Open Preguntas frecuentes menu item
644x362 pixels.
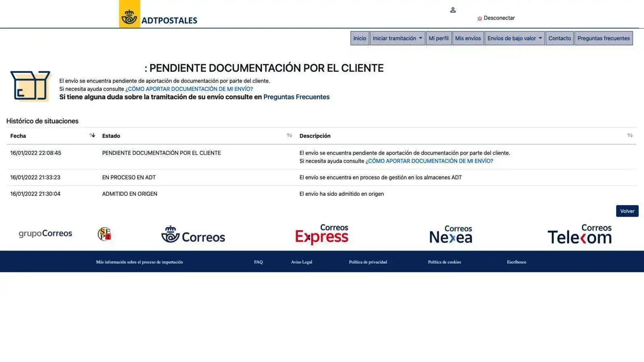[603, 38]
